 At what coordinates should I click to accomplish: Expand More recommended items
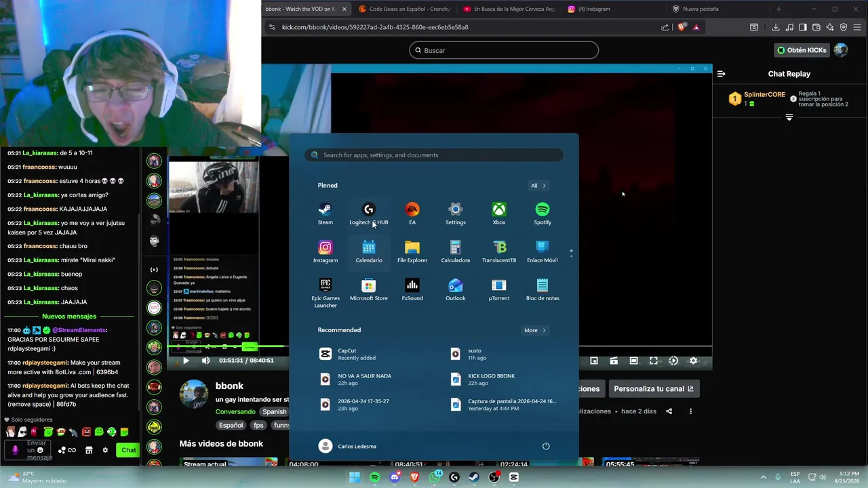[535, 330]
